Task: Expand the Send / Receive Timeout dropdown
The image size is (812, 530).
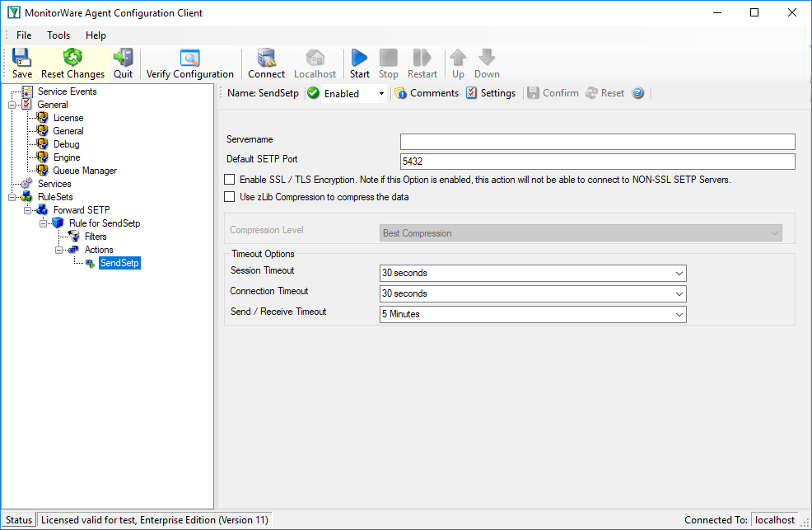Action: (533, 315)
